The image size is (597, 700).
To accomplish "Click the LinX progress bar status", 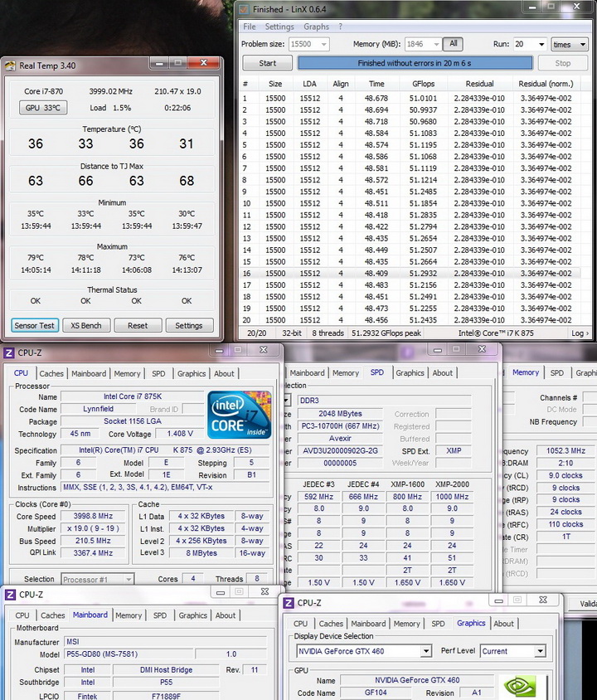I will coord(415,63).
